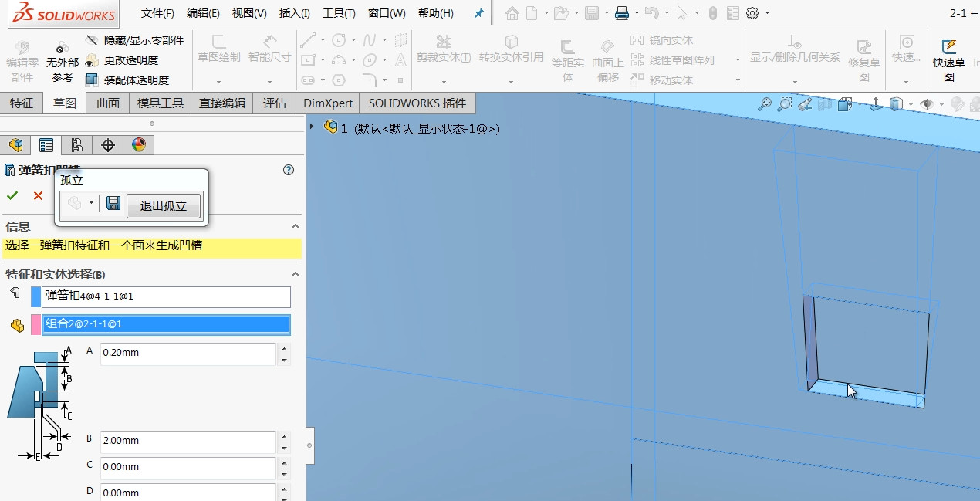The width and height of the screenshot is (980, 501).
Task: Click the File Properties list icon
Action: coord(732,13)
